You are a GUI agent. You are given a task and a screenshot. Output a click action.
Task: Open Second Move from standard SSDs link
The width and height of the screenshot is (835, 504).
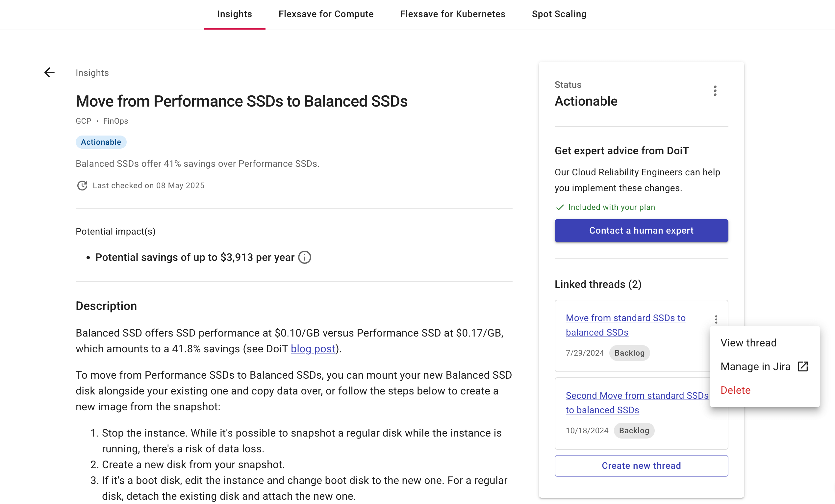point(637,403)
